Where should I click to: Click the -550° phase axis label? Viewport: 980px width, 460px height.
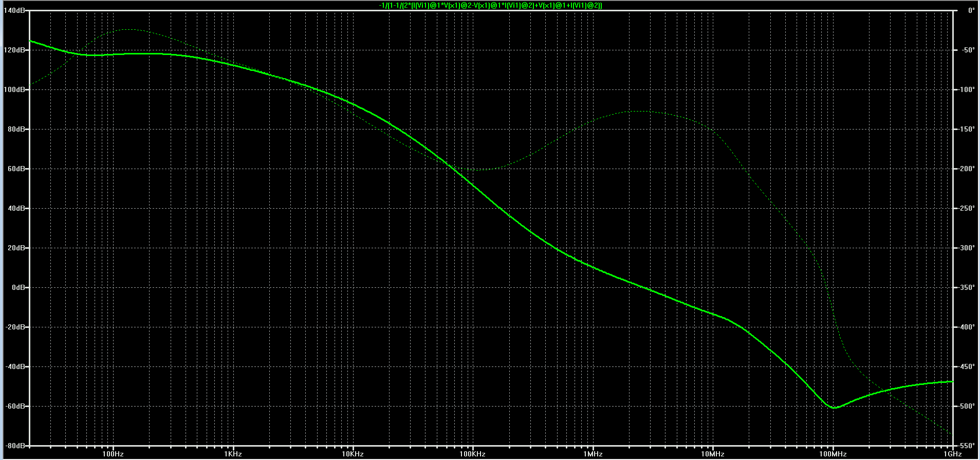click(966, 446)
